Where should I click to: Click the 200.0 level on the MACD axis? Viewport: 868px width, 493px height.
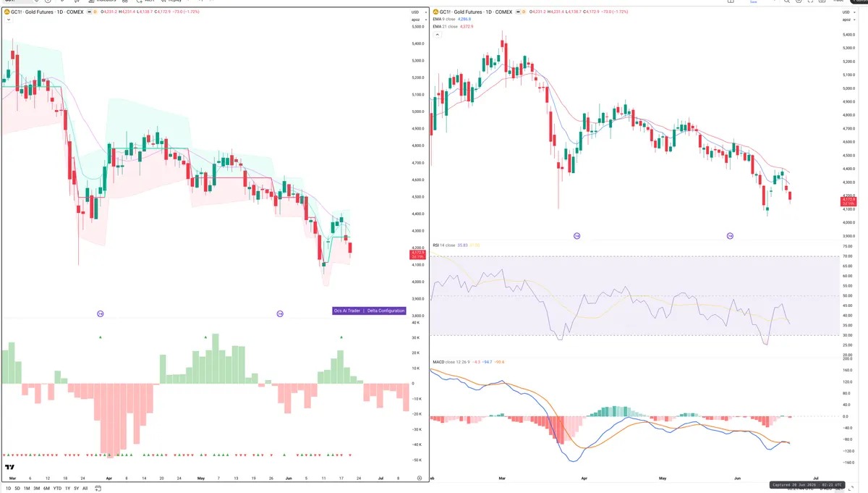click(x=849, y=359)
